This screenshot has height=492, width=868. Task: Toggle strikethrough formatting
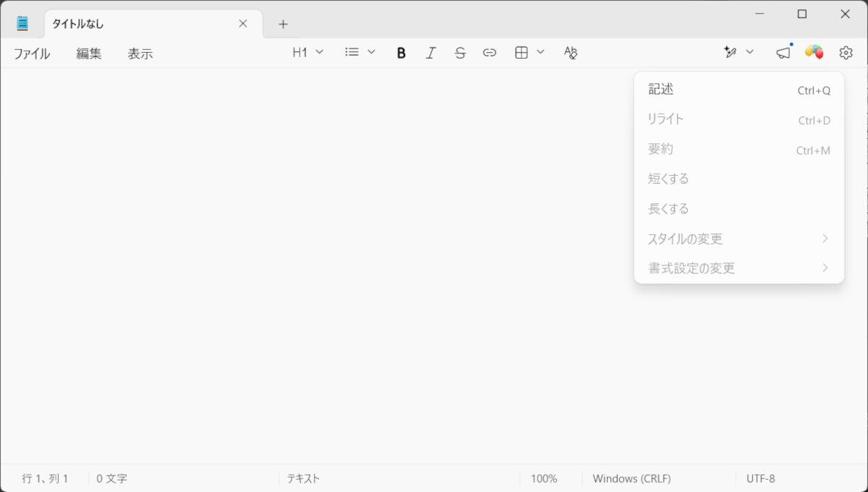point(460,53)
